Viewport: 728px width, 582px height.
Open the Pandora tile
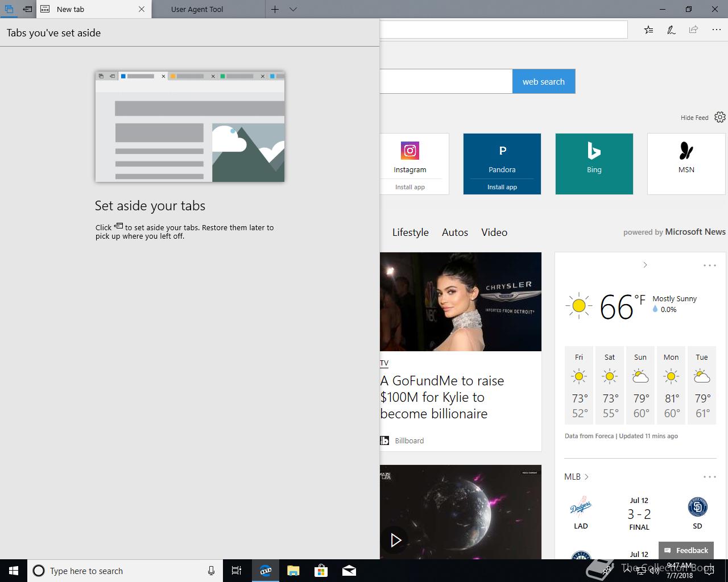pos(502,157)
